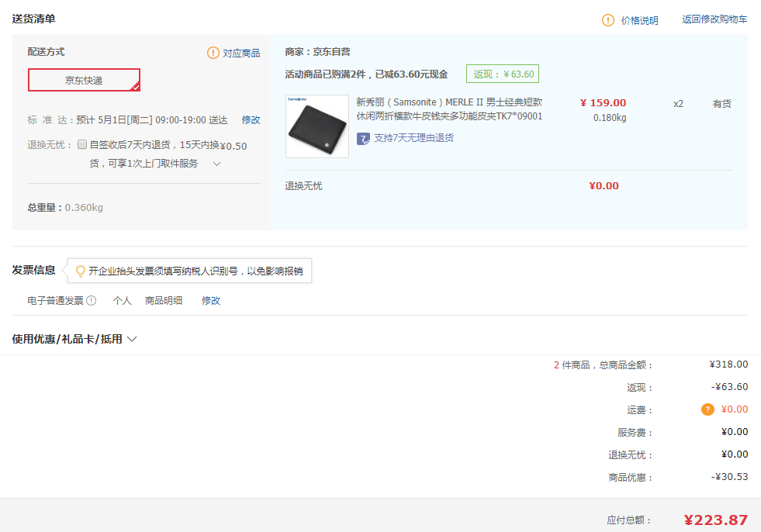The width and height of the screenshot is (761, 532).
Task: Click the warning icon next to 对应商品
Action: click(213, 52)
